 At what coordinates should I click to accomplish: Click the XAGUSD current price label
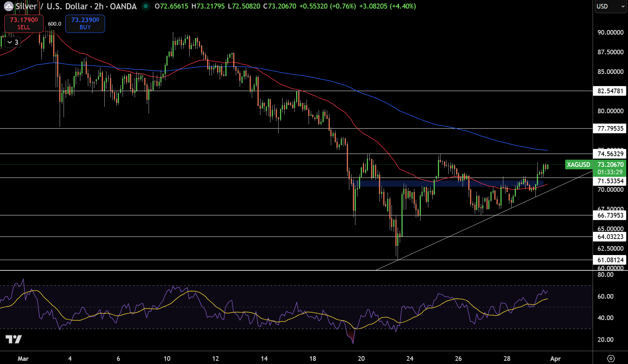click(579, 164)
